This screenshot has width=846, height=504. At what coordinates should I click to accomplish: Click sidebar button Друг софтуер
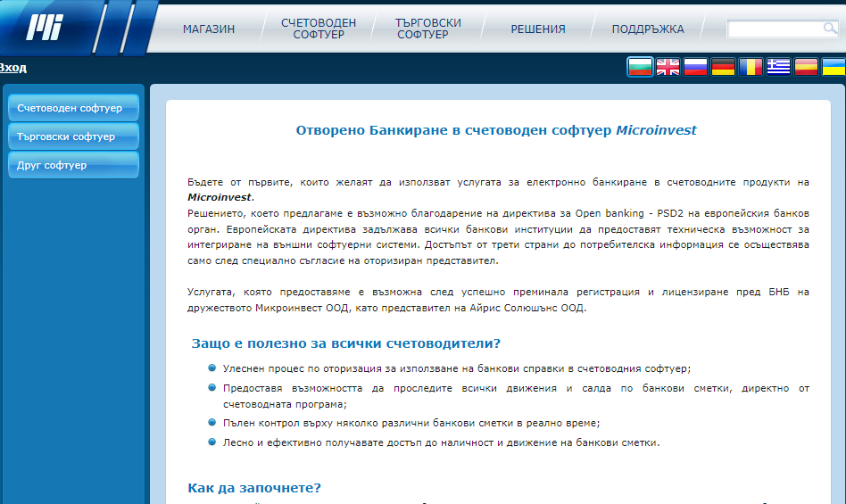coord(73,165)
